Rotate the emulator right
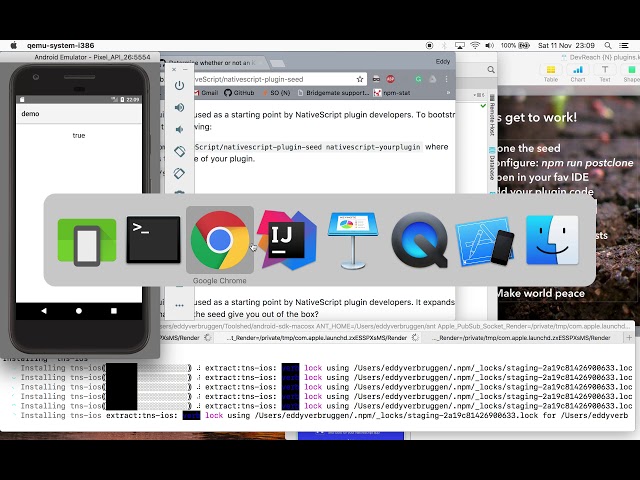 179,173
